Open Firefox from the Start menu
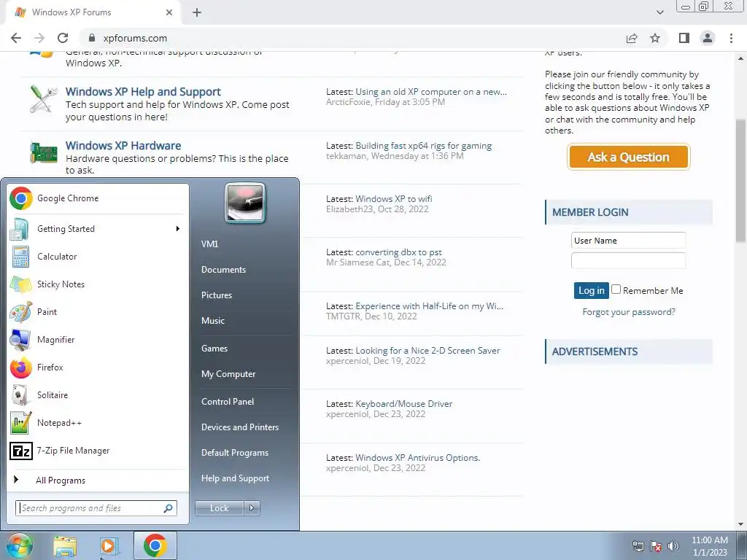 (x=98, y=367)
